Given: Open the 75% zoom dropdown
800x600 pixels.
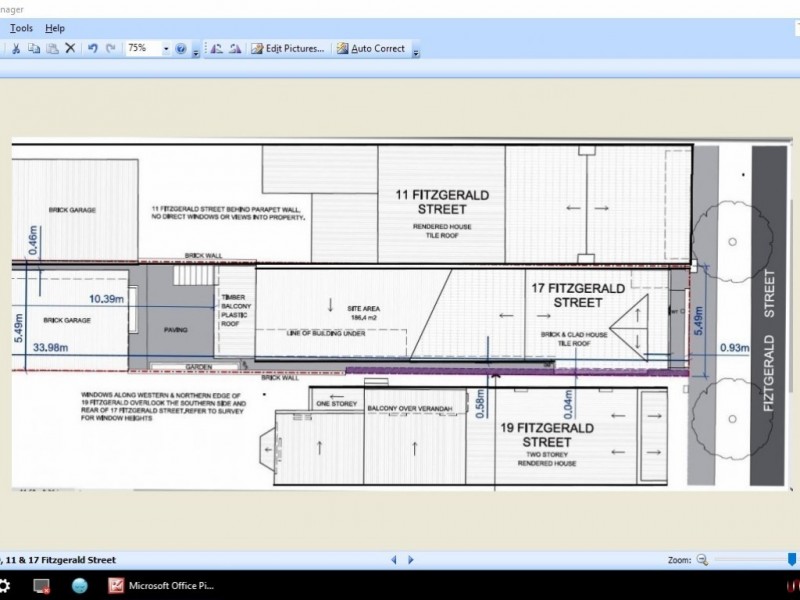Looking at the screenshot, I should [165, 48].
